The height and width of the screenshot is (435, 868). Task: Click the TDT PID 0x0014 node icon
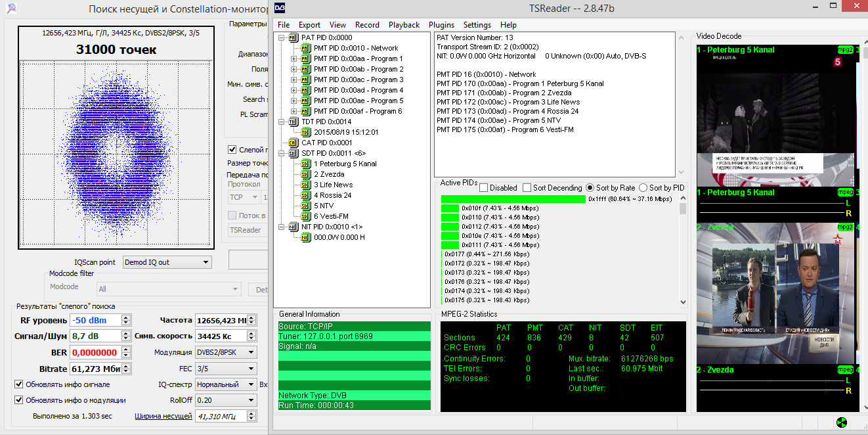[x=292, y=122]
